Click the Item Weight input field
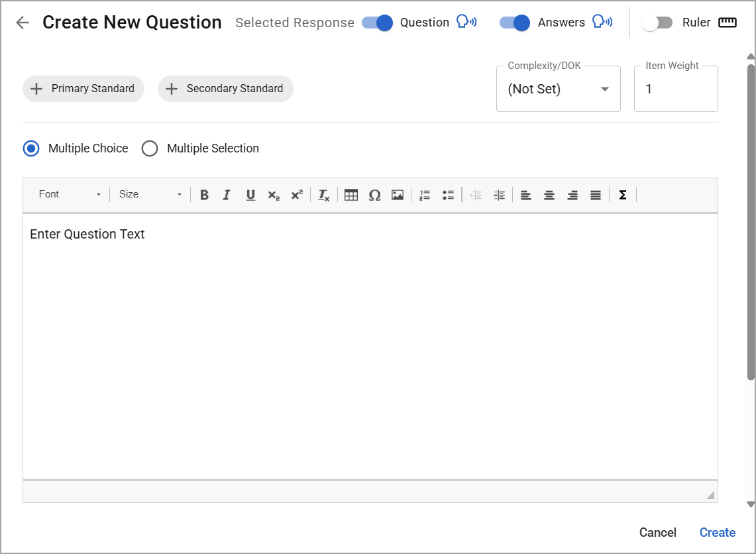756x554 pixels. 676,89
